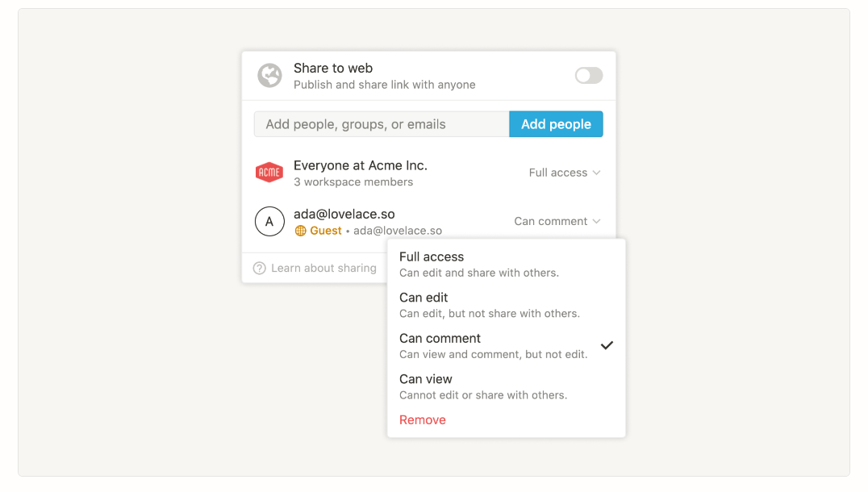The width and height of the screenshot is (868, 492).
Task: Click the question mark help icon
Action: (260, 269)
